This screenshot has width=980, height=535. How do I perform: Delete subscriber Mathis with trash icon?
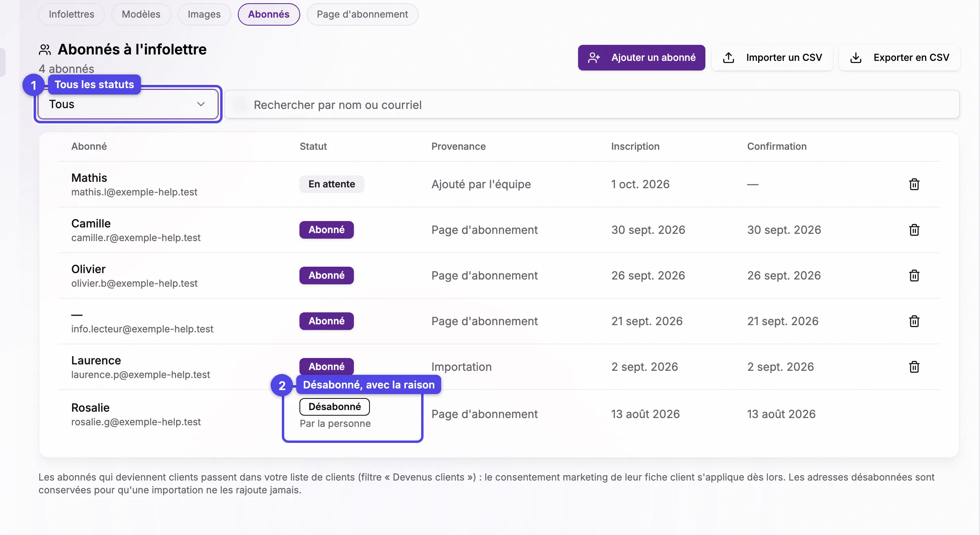[x=914, y=184]
